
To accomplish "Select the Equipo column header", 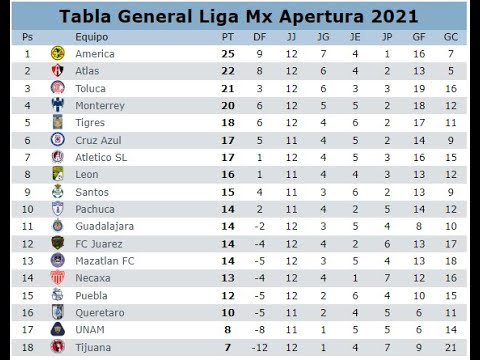I will tap(92, 37).
